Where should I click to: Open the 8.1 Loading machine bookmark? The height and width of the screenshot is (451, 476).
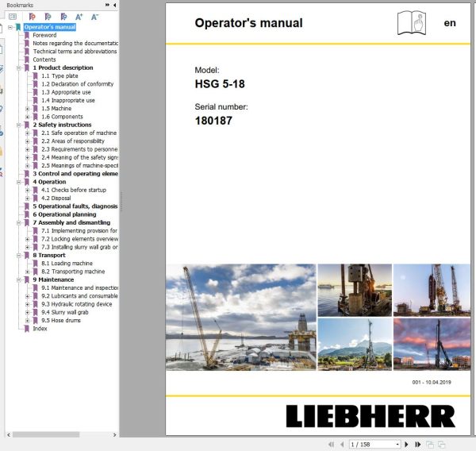coord(67,263)
